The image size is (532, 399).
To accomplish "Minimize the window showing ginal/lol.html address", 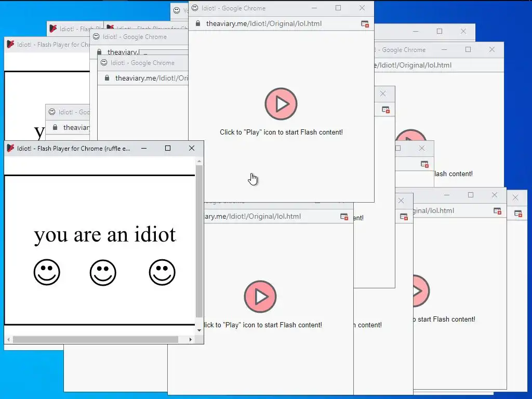I will tap(446, 195).
